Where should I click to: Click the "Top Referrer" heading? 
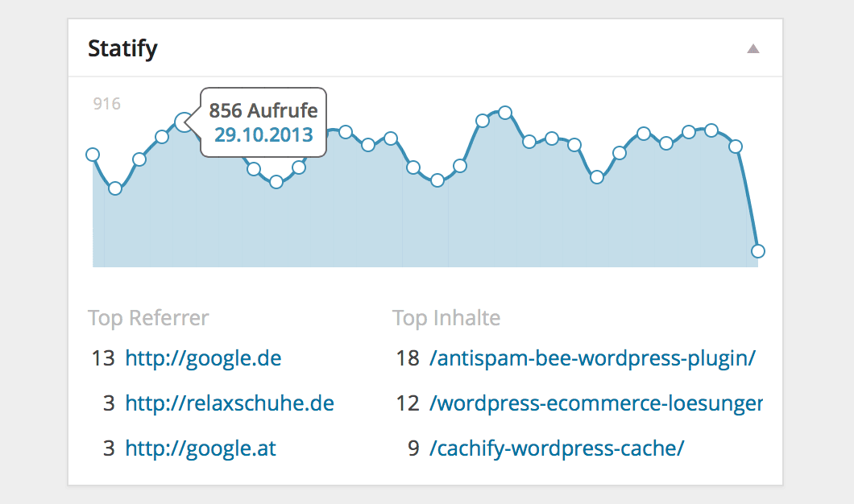(x=148, y=318)
